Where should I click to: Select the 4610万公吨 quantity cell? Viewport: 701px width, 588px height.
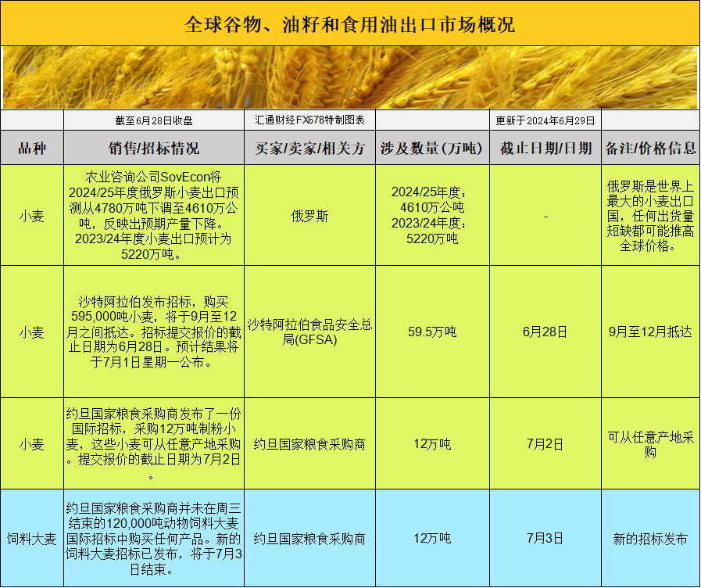432,216
